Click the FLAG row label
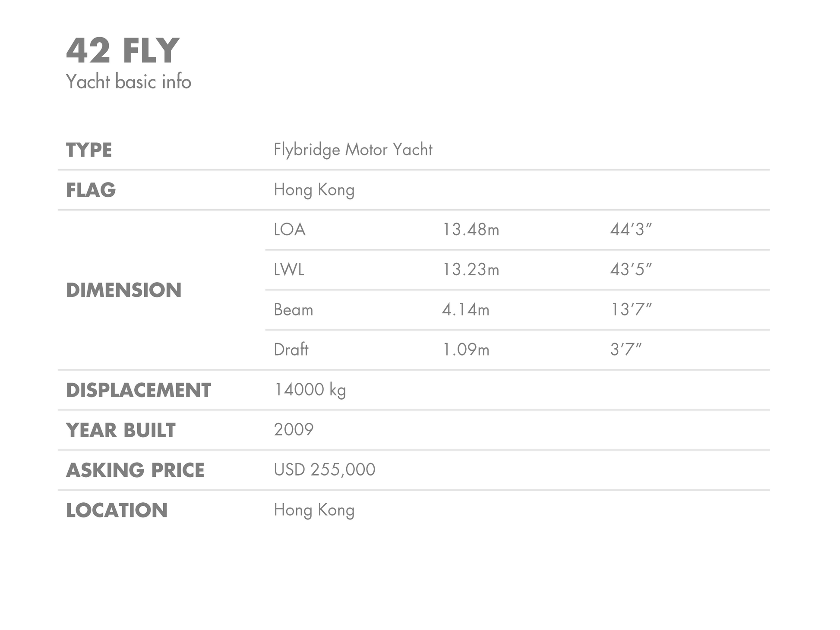Image resolution: width=840 pixels, height=630 pixels. pos(91,190)
